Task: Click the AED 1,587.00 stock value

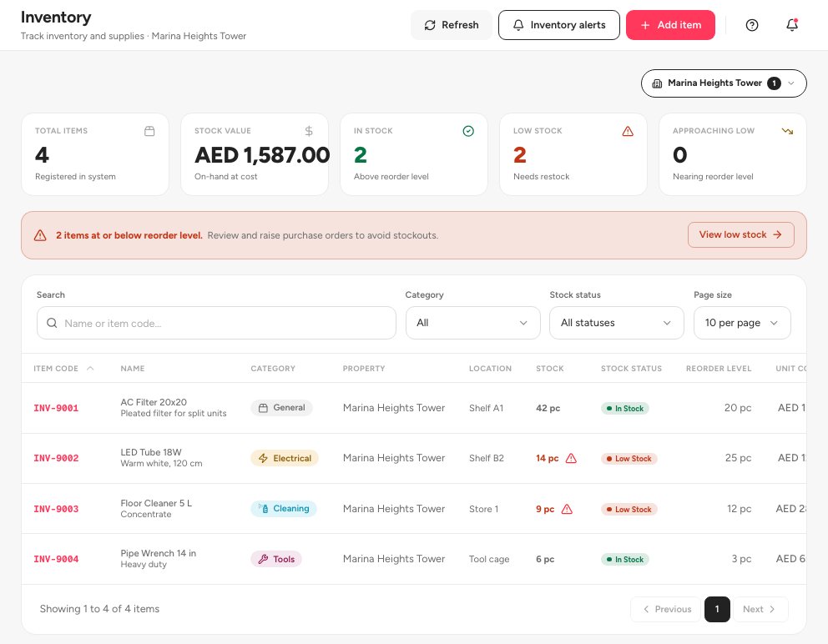Action: click(262, 155)
